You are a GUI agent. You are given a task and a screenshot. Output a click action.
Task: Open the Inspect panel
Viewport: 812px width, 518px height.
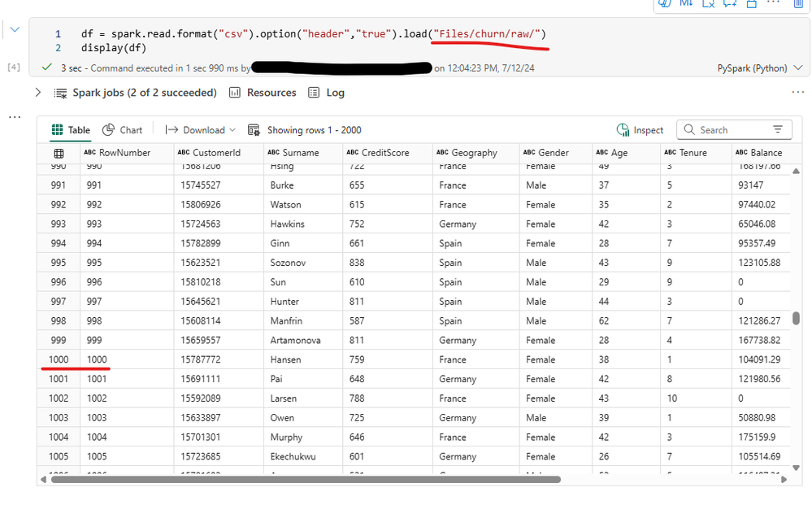pos(640,130)
